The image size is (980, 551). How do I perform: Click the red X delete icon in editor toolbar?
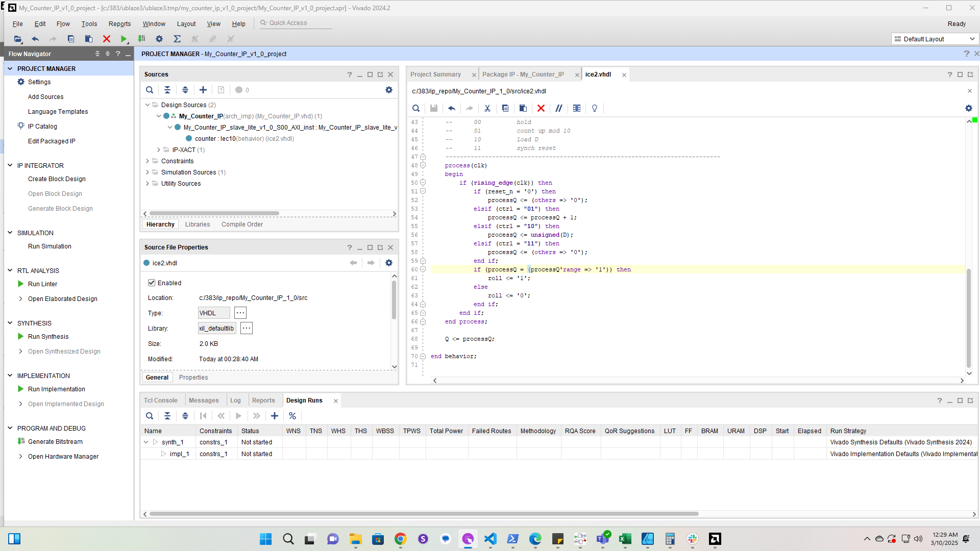(541, 108)
